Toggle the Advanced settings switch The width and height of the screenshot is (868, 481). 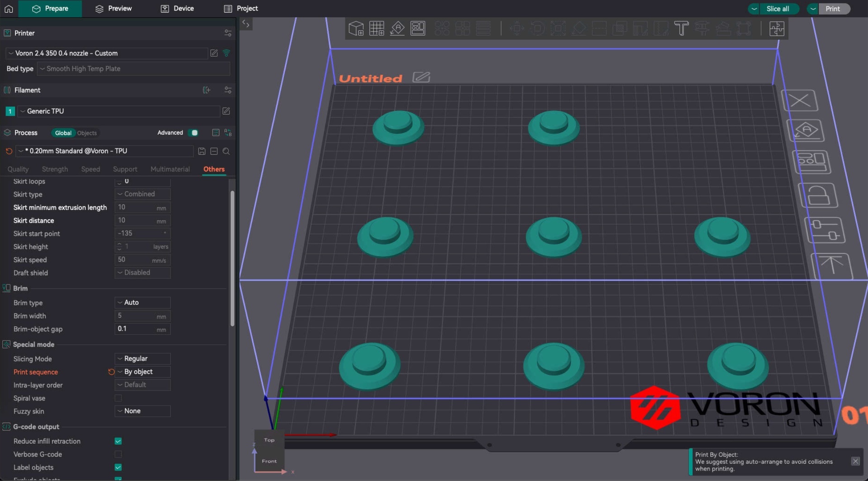pyautogui.click(x=193, y=133)
